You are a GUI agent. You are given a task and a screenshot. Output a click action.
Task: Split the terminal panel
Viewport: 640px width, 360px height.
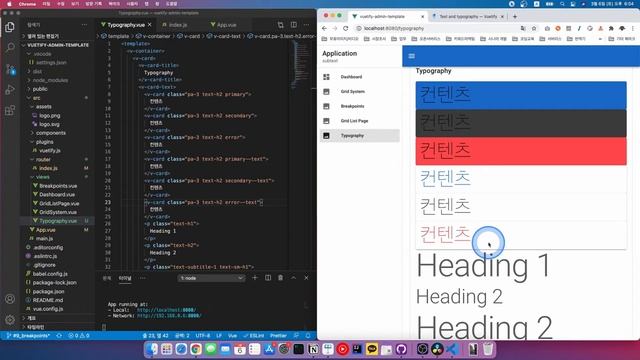pos(268,278)
